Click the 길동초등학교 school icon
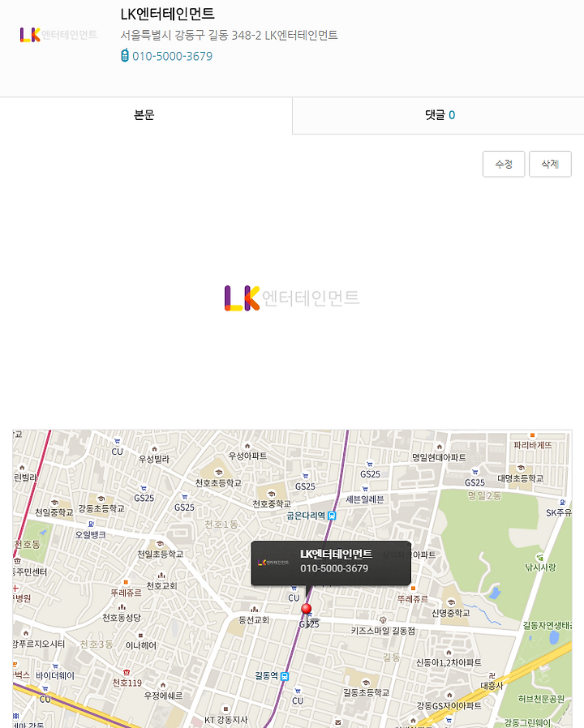Viewport: 584px width, 728px height. click(x=366, y=683)
